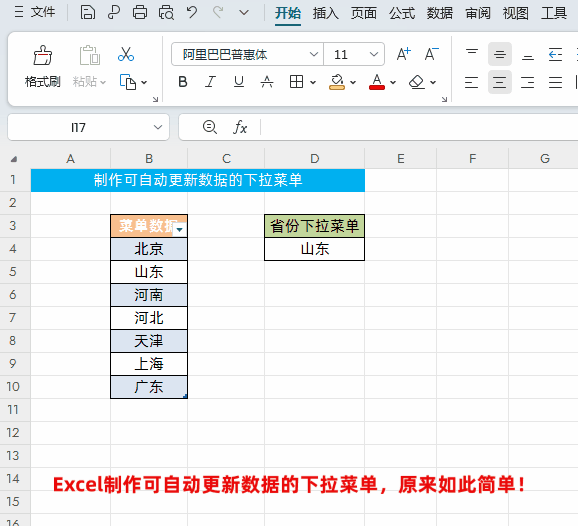Increase font size with A+
Screen dimensions: 578x526
point(403,54)
